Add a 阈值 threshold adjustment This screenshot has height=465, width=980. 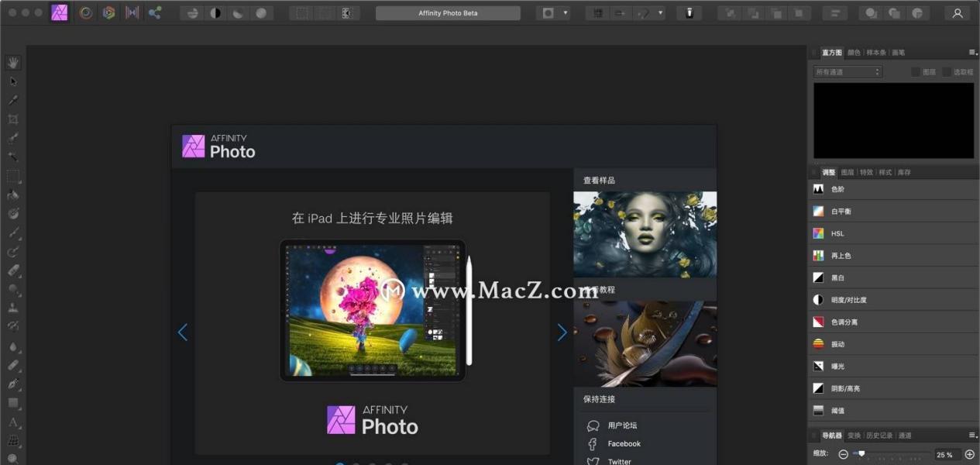click(893, 411)
